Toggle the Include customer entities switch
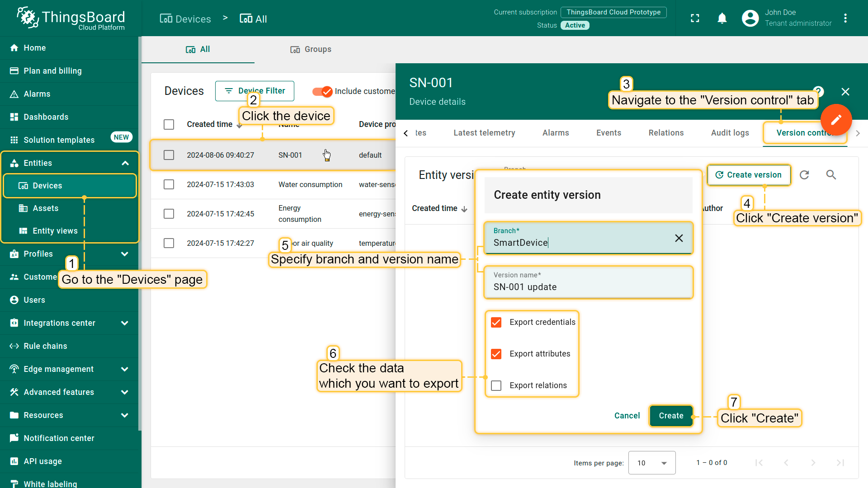Image resolution: width=868 pixels, height=488 pixels. pyautogui.click(x=322, y=91)
